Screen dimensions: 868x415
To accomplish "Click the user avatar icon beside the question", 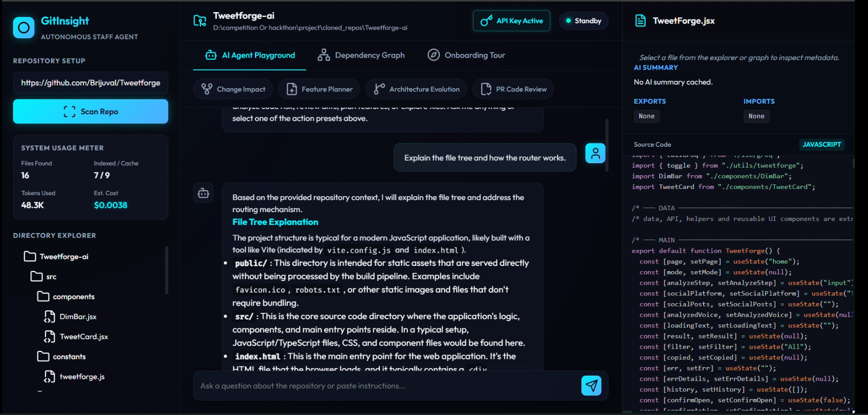I will point(595,153).
